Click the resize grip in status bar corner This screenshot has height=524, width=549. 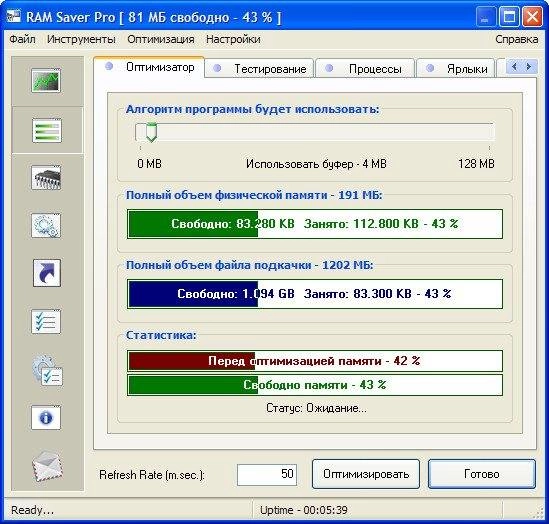[538, 513]
